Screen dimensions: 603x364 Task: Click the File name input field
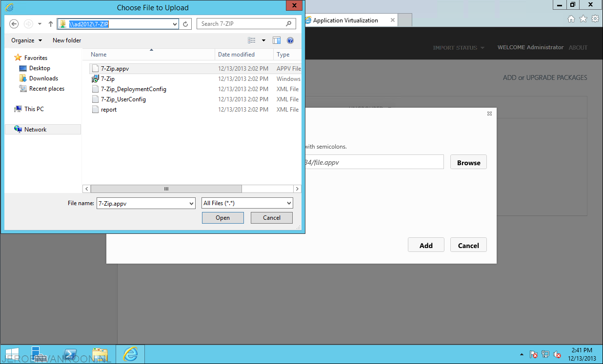(x=142, y=204)
